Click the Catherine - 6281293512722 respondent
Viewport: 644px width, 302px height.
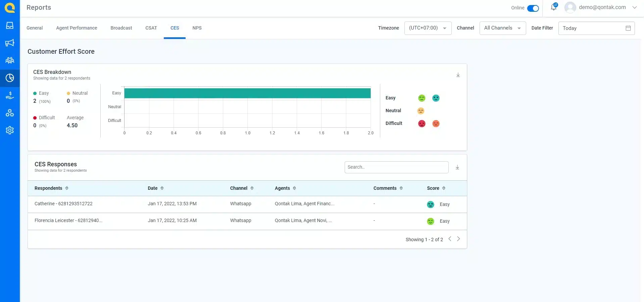point(63,204)
